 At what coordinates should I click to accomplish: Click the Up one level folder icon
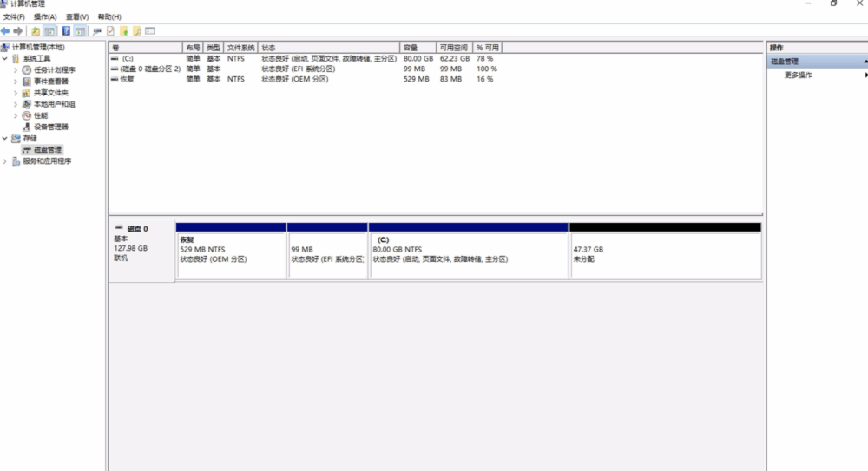coord(36,31)
